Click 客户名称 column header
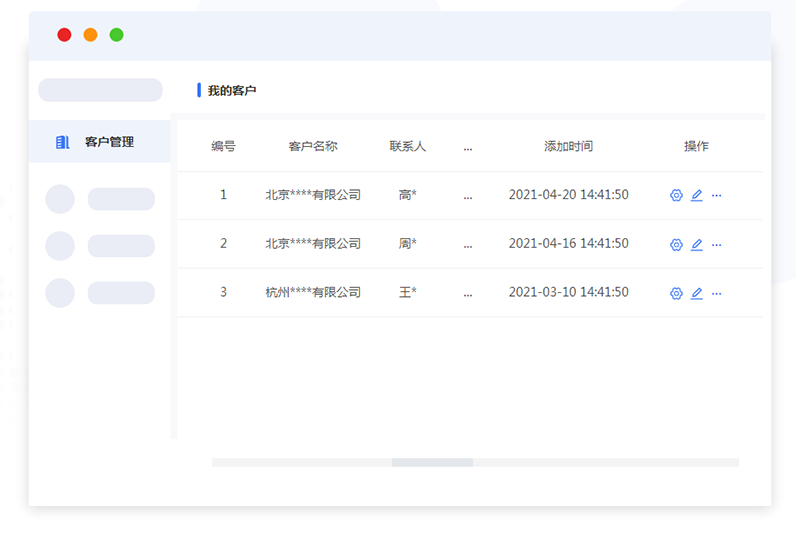 (313, 146)
